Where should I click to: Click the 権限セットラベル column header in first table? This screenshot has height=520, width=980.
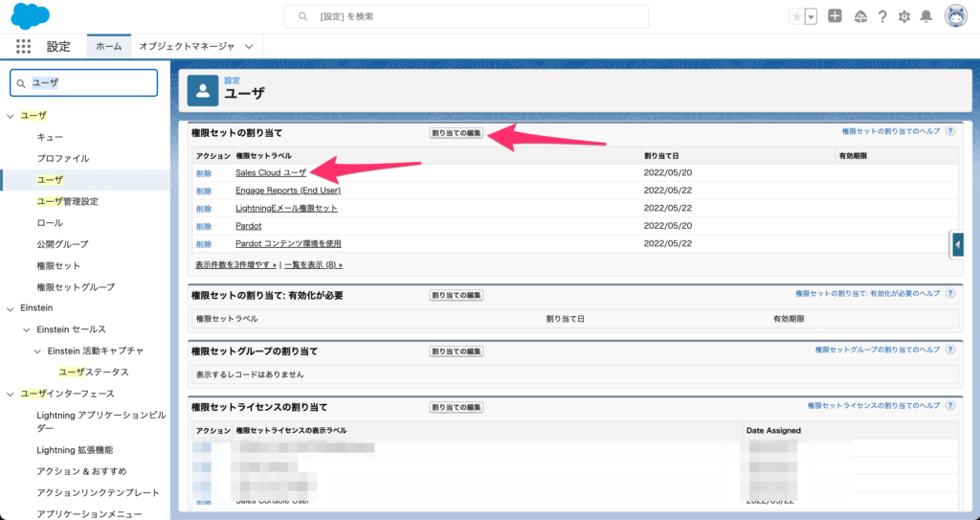tap(264, 156)
